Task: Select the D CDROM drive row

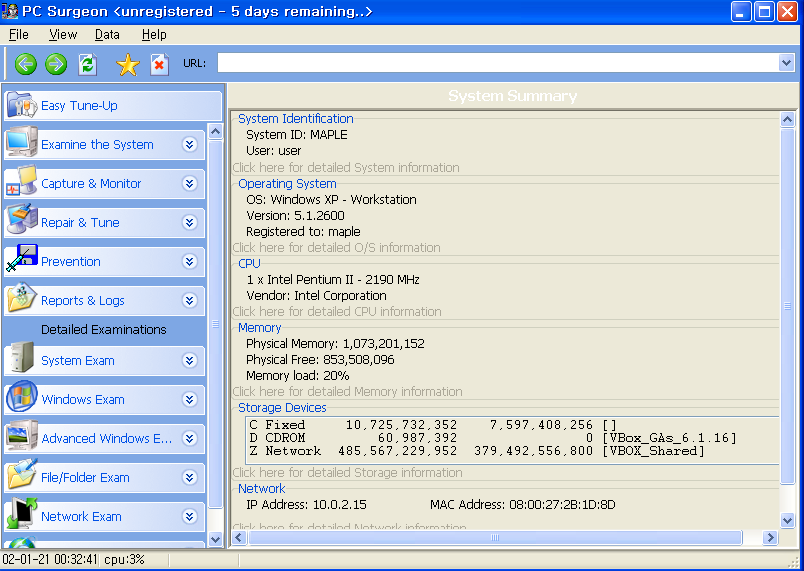Action: [x=493, y=438]
